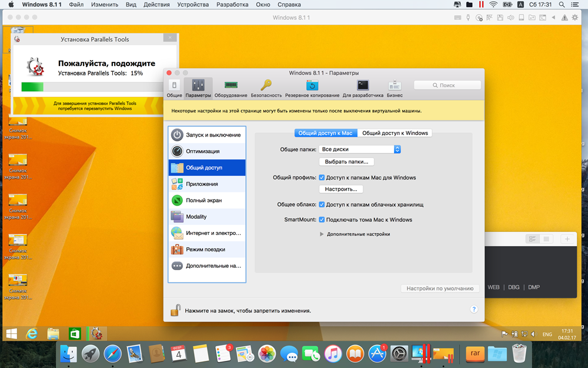Select Интернет и электро... in sidebar
588x368 pixels.
click(x=207, y=233)
